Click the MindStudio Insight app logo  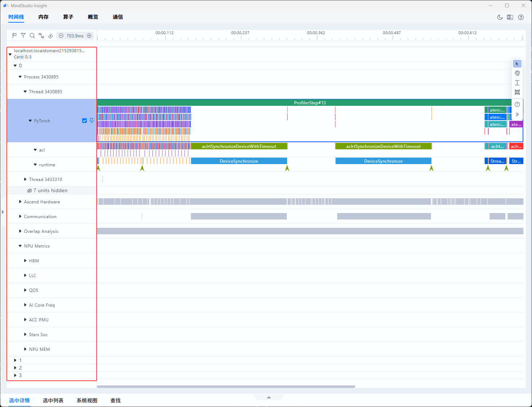[6, 5]
